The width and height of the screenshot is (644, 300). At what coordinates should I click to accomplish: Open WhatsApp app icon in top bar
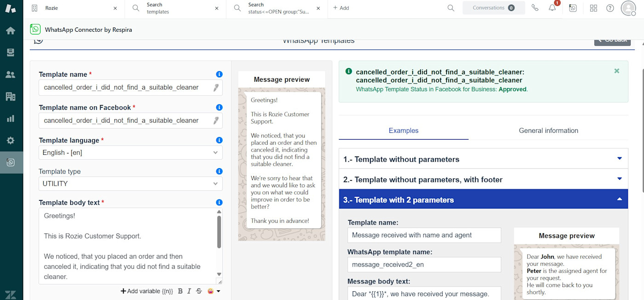573,8
